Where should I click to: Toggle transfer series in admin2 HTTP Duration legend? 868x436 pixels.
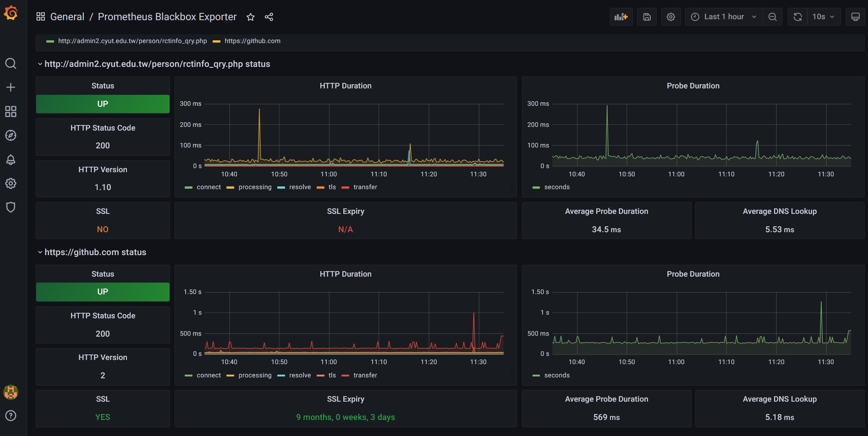[365, 187]
